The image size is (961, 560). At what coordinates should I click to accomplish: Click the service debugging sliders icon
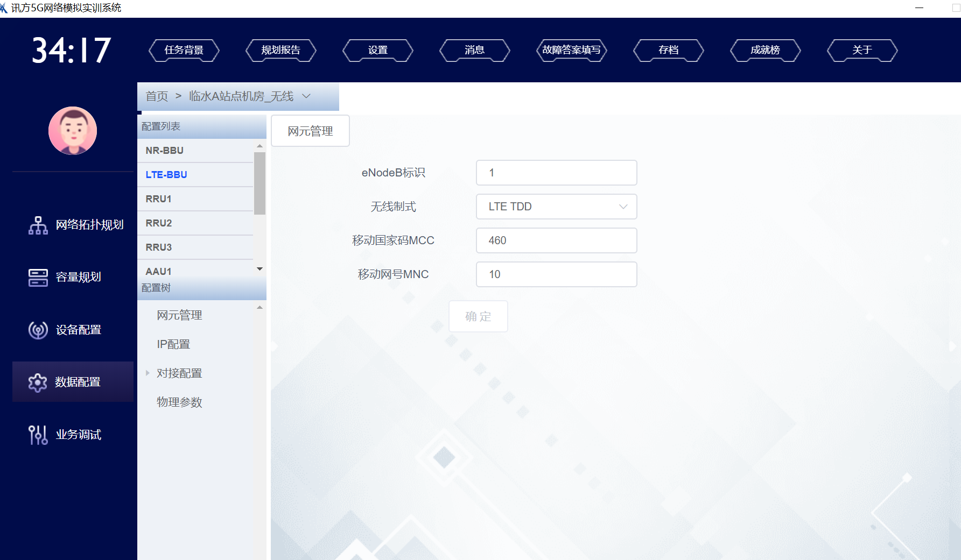[x=38, y=435]
